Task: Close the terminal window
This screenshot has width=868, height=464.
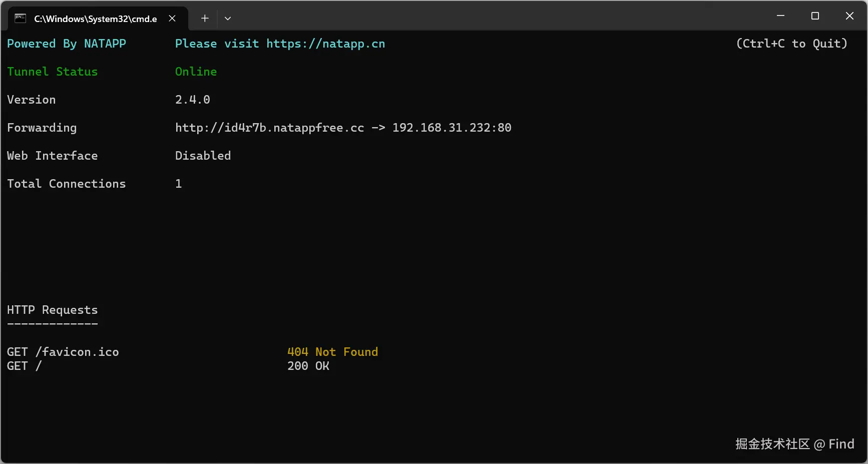Action: [x=849, y=16]
